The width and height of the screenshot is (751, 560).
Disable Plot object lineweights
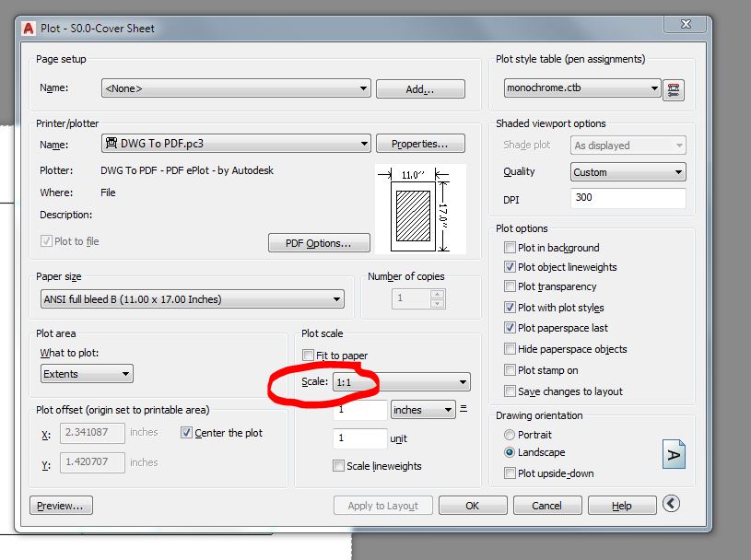pos(508,266)
